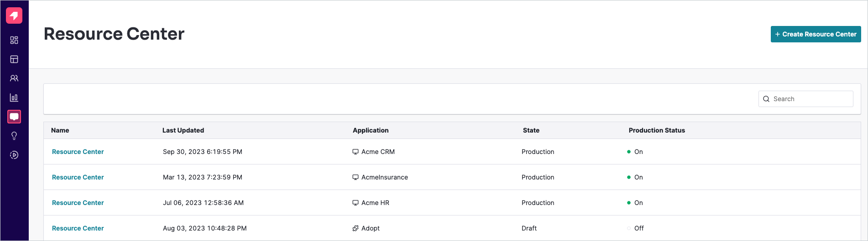Click the Production state in the Acme CRM row

pos(538,152)
